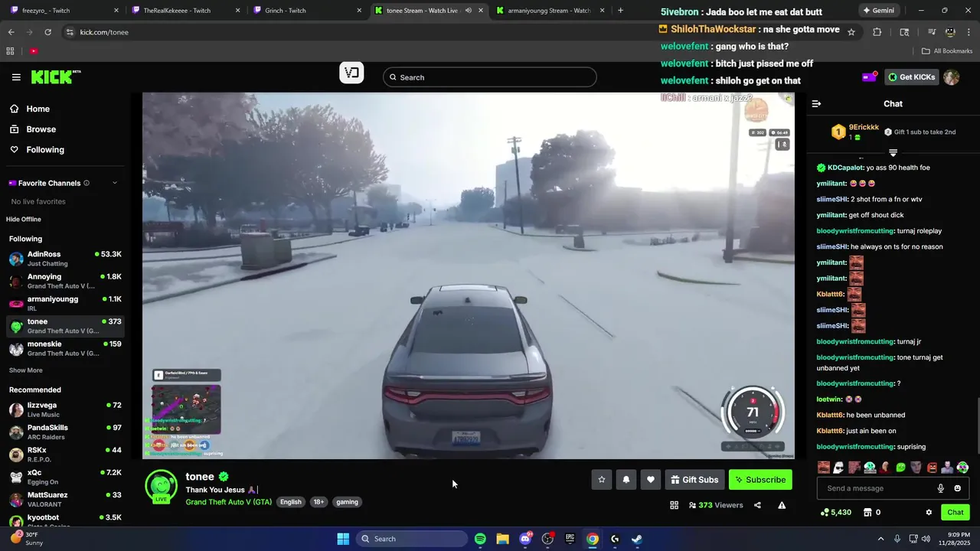The image size is (980, 551).
Task: Collapse chat panel using arrow icon
Action: click(x=816, y=103)
